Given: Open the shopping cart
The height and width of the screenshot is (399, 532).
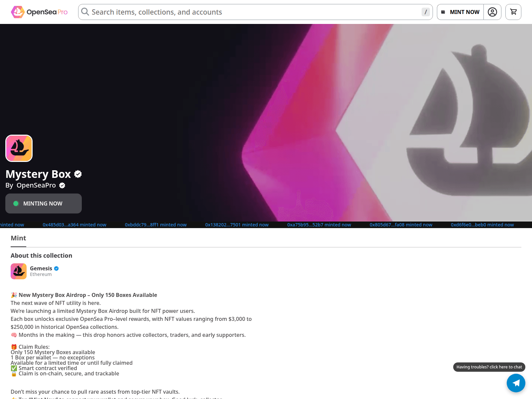Looking at the screenshot, I should [513, 12].
